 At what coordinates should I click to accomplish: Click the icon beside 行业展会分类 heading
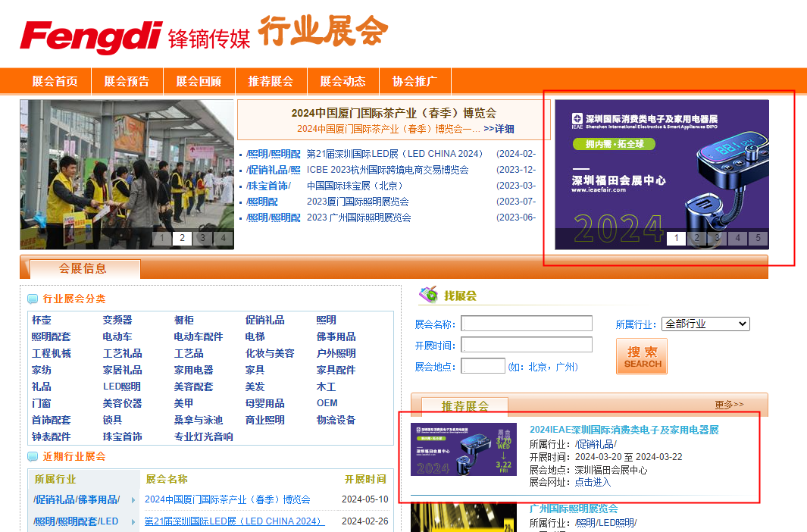(x=33, y=299)
